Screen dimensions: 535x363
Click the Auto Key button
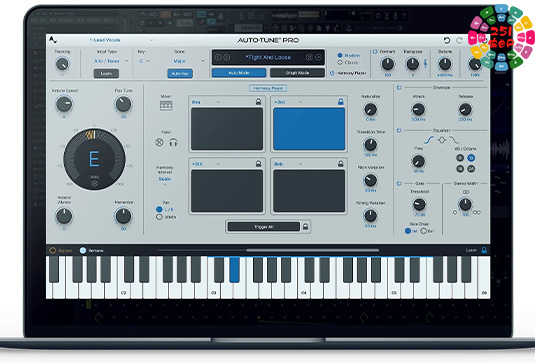point(180,73)
